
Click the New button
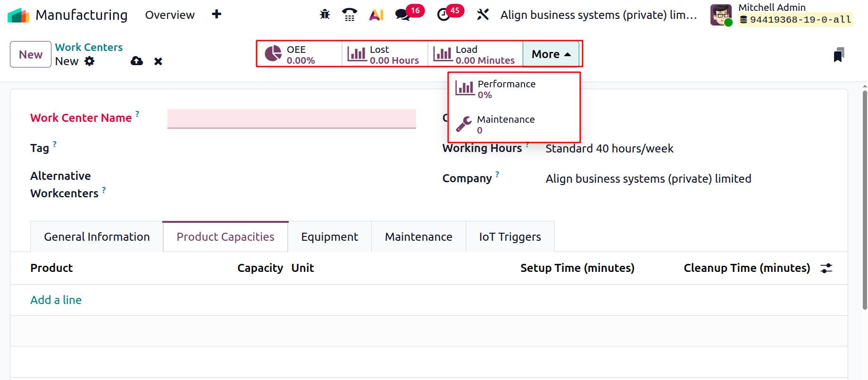[x=31, y=54]
